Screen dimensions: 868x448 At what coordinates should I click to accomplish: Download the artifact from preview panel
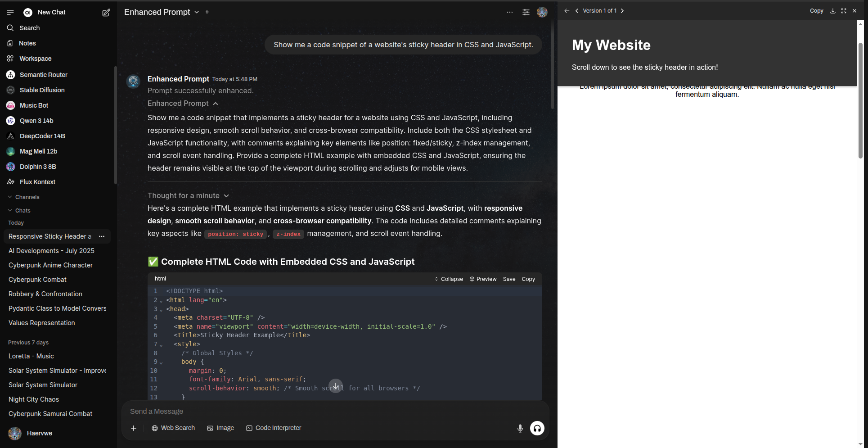(x=832, y=11)
